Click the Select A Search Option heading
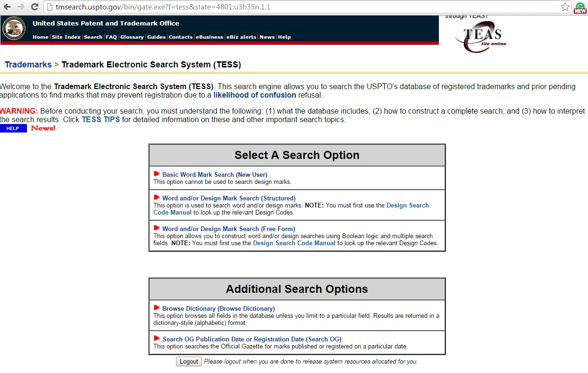 pyautogui.click(x=297, y=155)
